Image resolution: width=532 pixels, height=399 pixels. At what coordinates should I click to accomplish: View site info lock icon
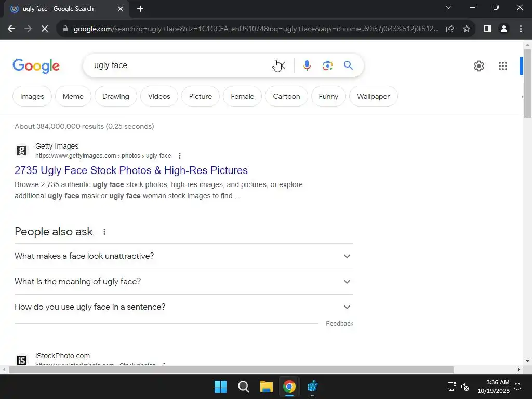point(65,29)
